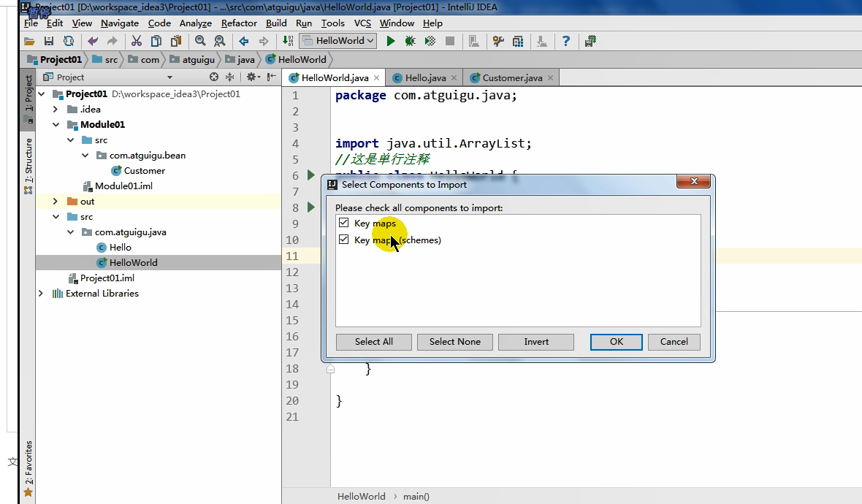Open the File menu
This screenshot has height=504, width=862.
pos(31,23)
